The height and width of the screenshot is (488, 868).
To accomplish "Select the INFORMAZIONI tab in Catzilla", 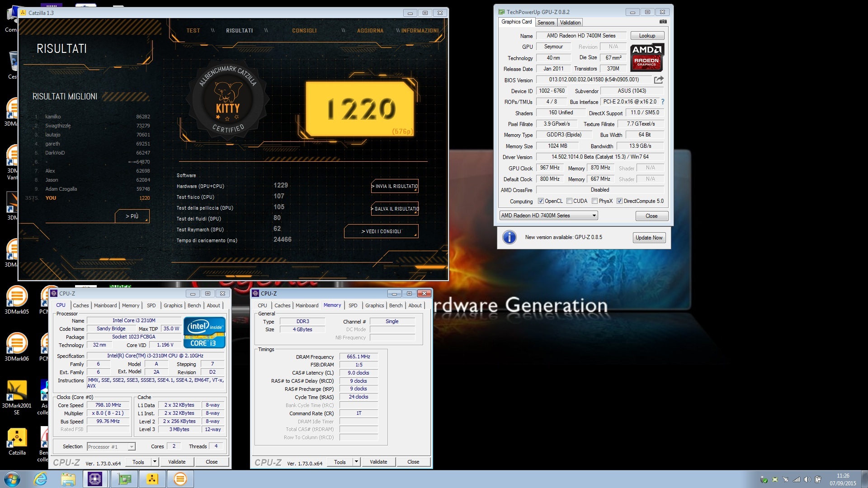I will (420, 31).
